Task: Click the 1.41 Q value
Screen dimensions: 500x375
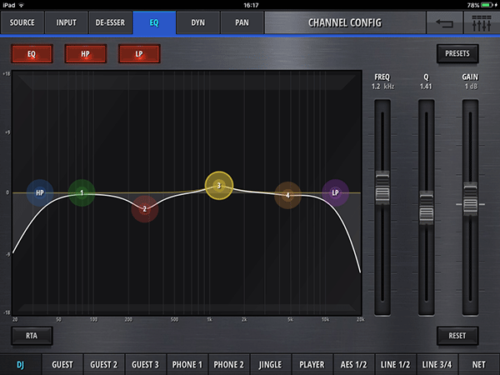Action: pos(426,86)
